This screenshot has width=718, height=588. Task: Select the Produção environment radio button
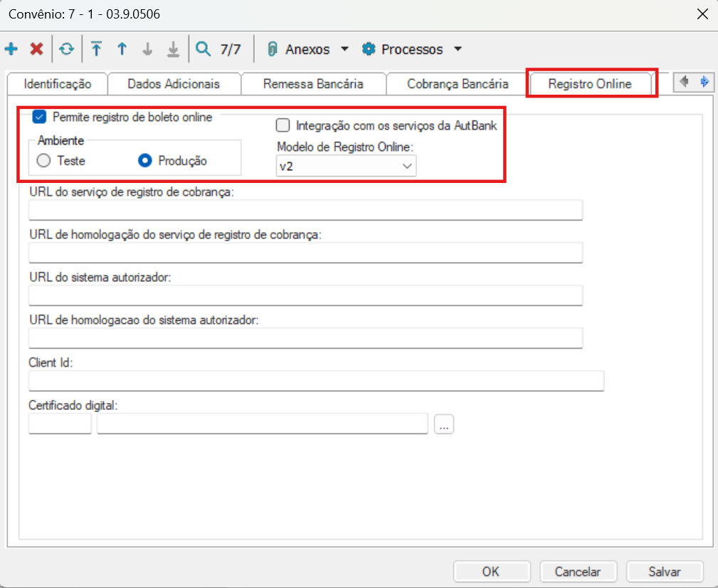(x=144, y=161)
